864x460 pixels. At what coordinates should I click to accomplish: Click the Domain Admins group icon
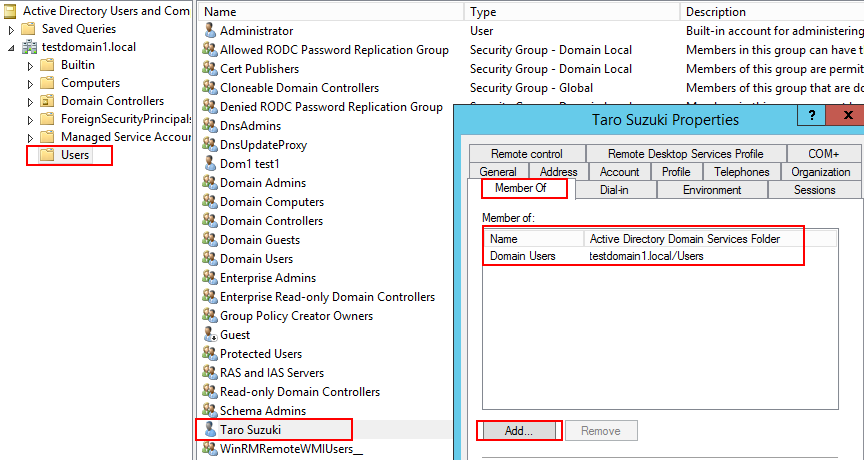[x=210, y=183]
